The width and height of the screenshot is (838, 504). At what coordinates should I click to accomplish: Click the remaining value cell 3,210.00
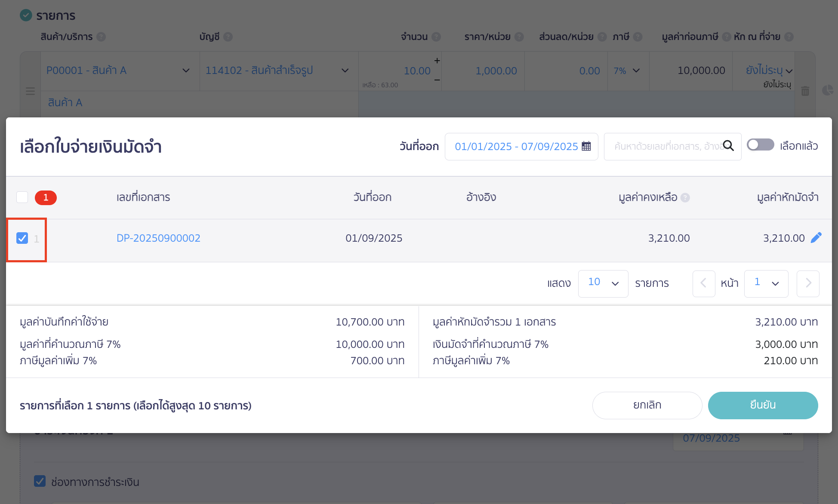(669, 238)
